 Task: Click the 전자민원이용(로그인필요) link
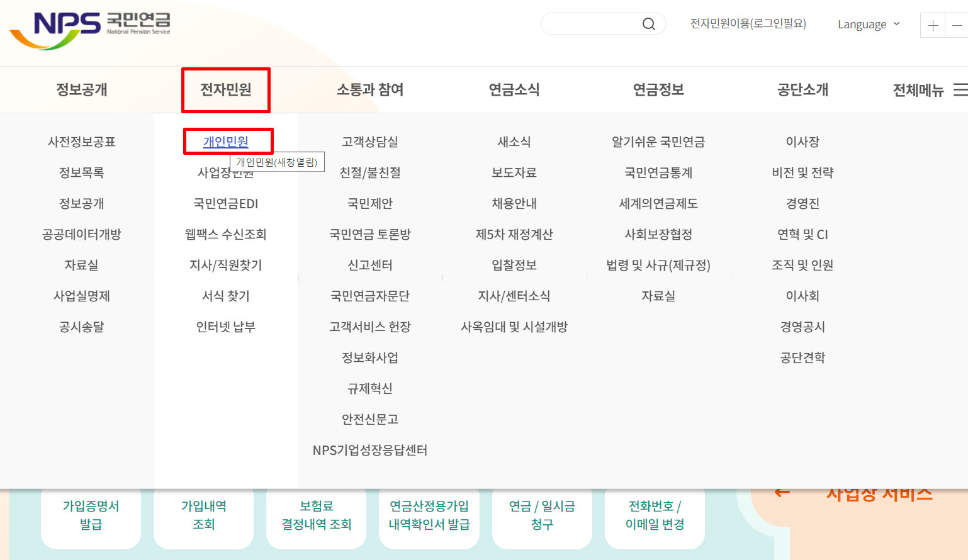(748, 23)
